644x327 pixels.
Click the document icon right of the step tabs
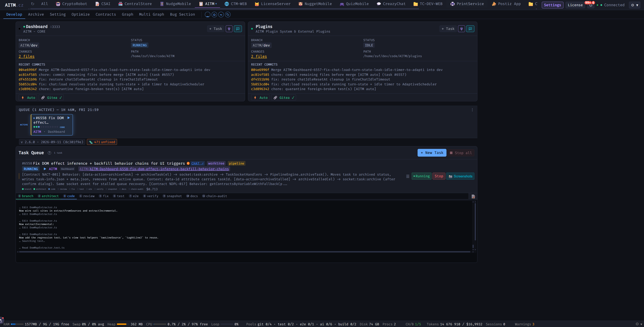(x=473, y=197)
